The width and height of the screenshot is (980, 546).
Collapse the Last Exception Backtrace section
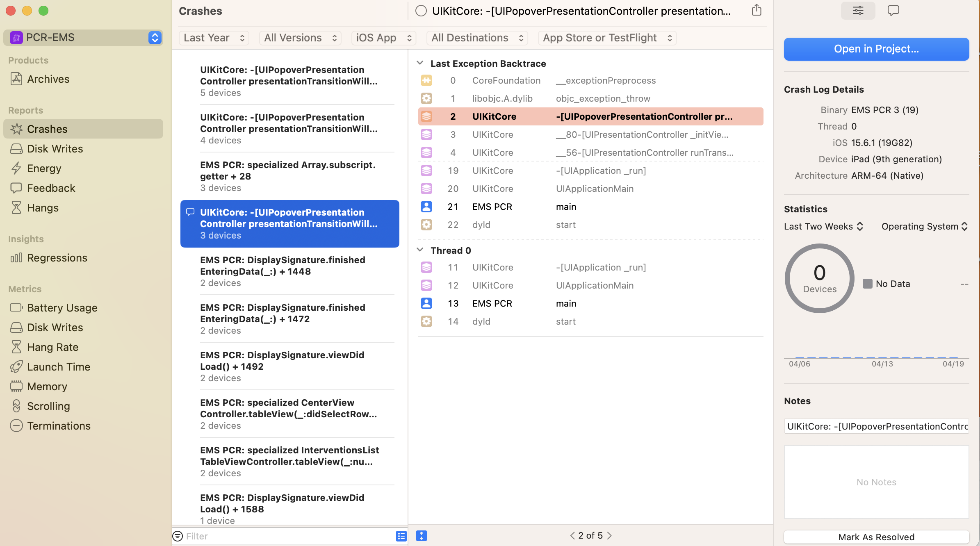(420, 63)
